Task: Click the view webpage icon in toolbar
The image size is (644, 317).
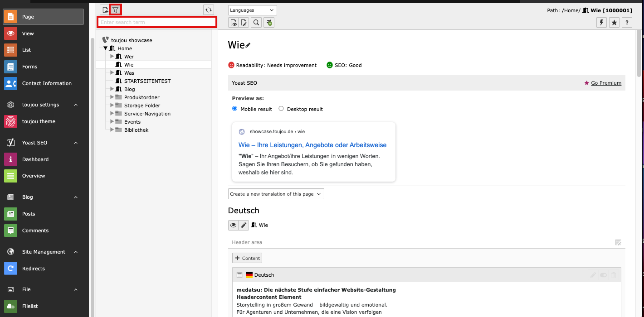Action: (x=234, y=23)
